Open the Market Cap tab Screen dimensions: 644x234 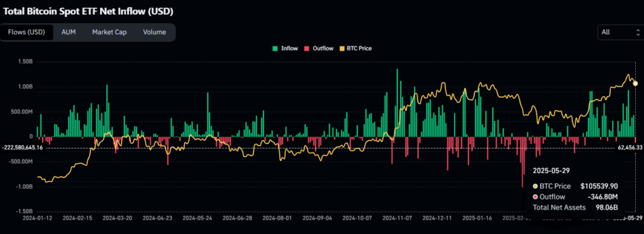coord(109,32)
